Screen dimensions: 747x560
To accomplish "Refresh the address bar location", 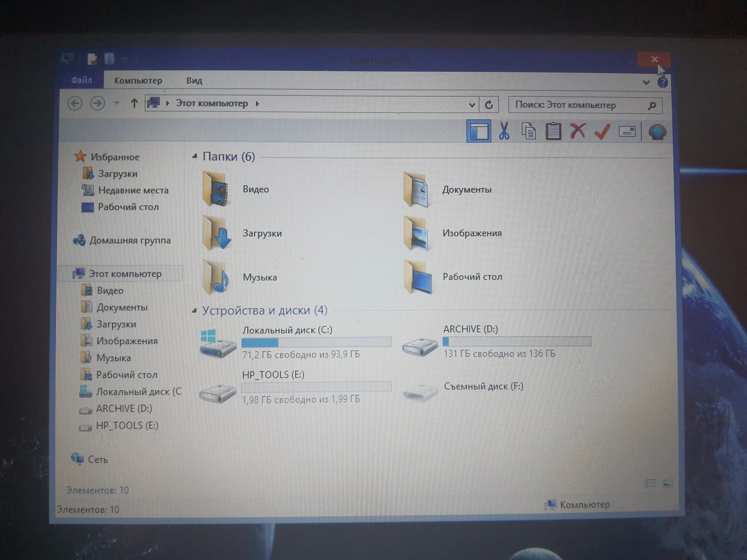I will point(489,105).
